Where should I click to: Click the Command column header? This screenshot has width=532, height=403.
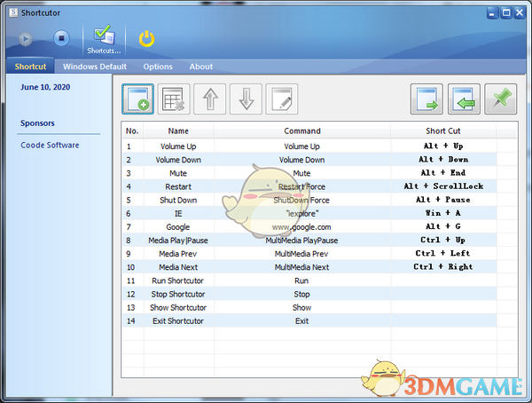[302, 130]
